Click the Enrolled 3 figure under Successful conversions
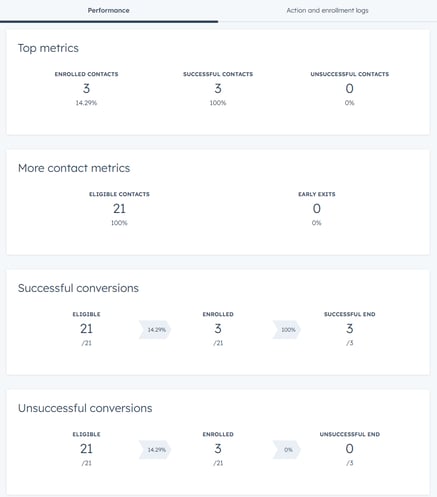 [218, 329]
